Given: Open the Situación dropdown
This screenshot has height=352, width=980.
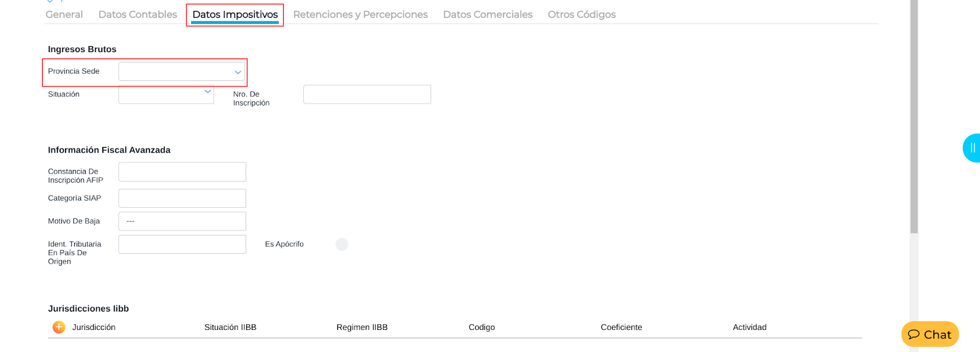Looking at the screenshot, I should pyautogui.click(x=166, y=94).
